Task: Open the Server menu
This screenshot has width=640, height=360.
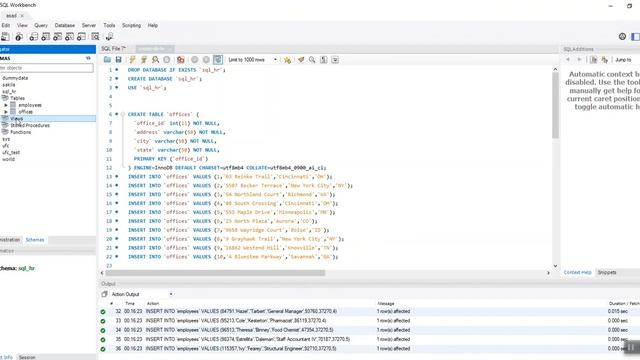Action: (x=89, y=25)
